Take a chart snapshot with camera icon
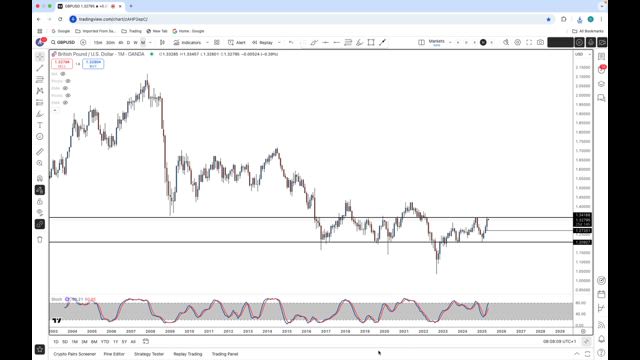 point(540,42)
